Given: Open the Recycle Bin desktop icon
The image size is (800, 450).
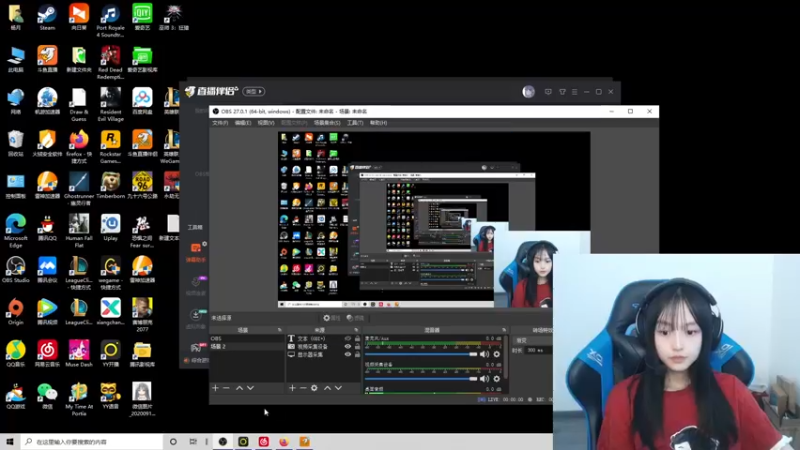Looking at the screenshot, I should (x=15, y=143).
